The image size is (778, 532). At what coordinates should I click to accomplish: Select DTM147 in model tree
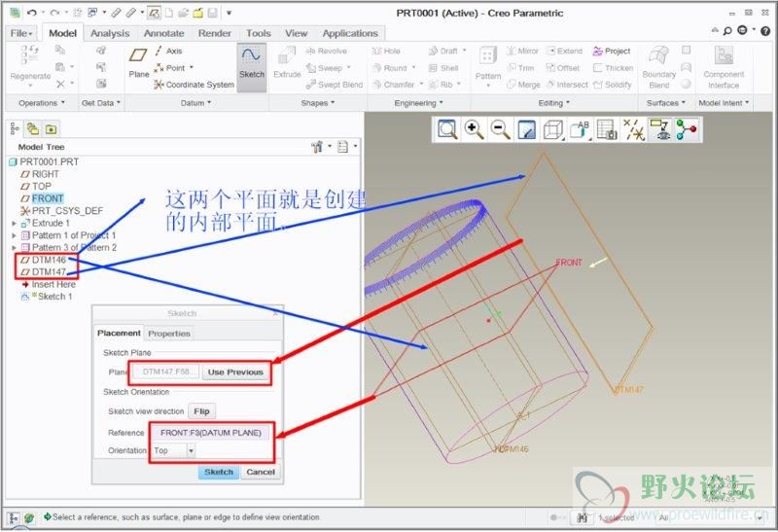coord(49,272)
